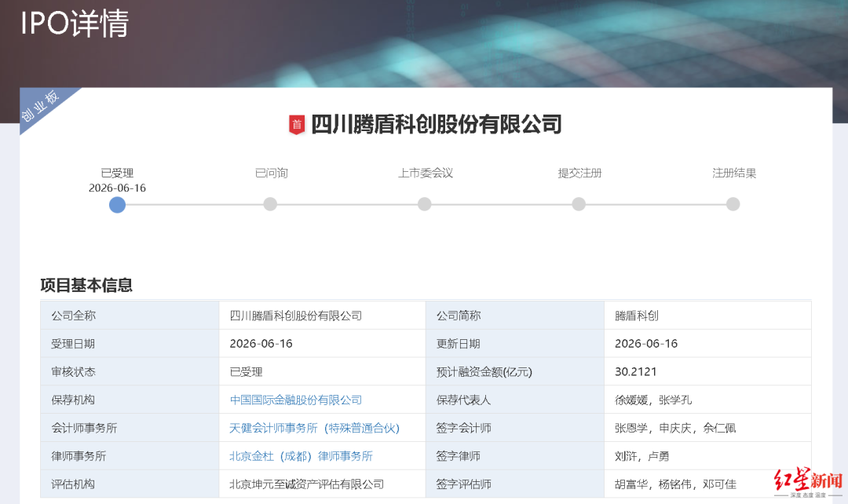848x504 pixels.
Task: Click the 律师事务所 table label
Action: pyautogui.click(x=79, y=456)
